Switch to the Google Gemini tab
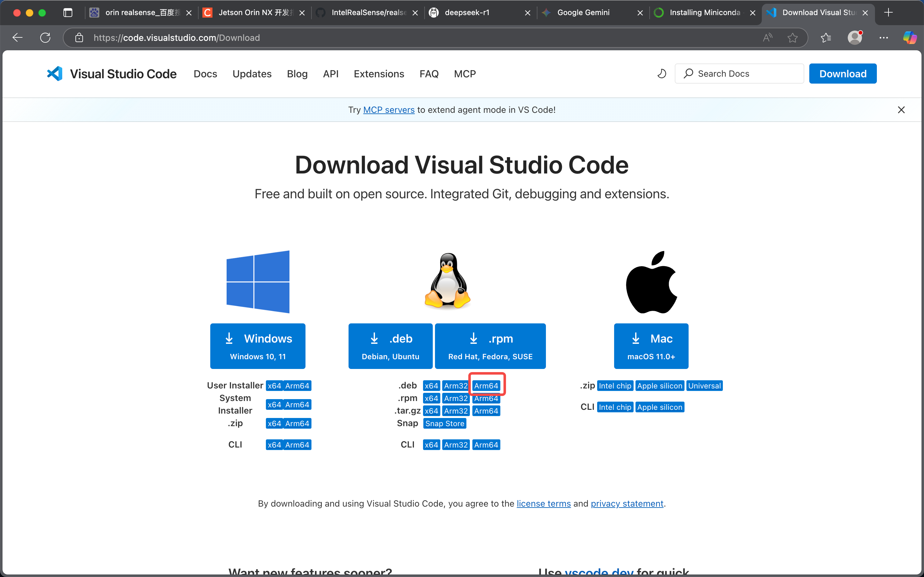The width and height of the screenshot is (924, 577). coord(593,13)
